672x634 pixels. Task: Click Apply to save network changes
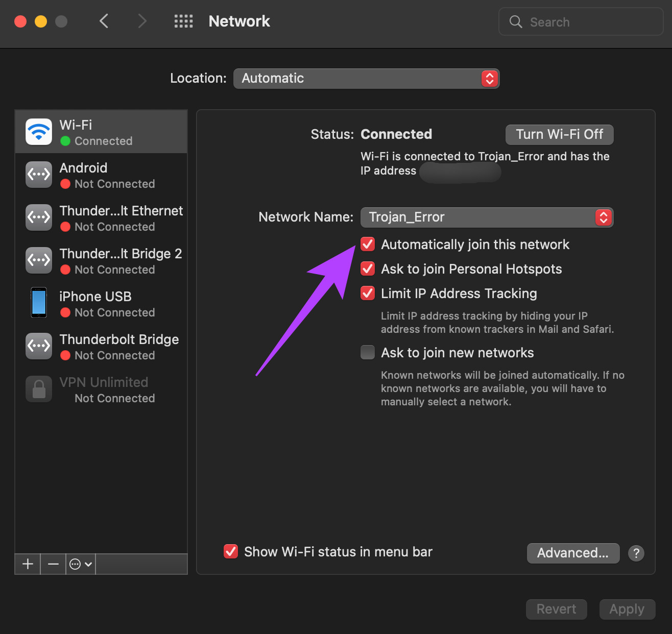pyautogui.click(x=627, y=609)
